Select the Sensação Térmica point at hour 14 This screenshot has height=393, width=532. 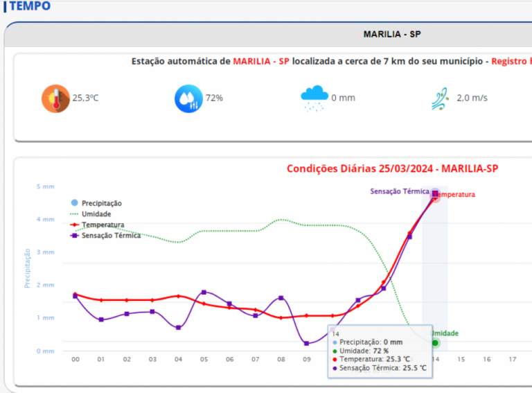tap(435, 194)
